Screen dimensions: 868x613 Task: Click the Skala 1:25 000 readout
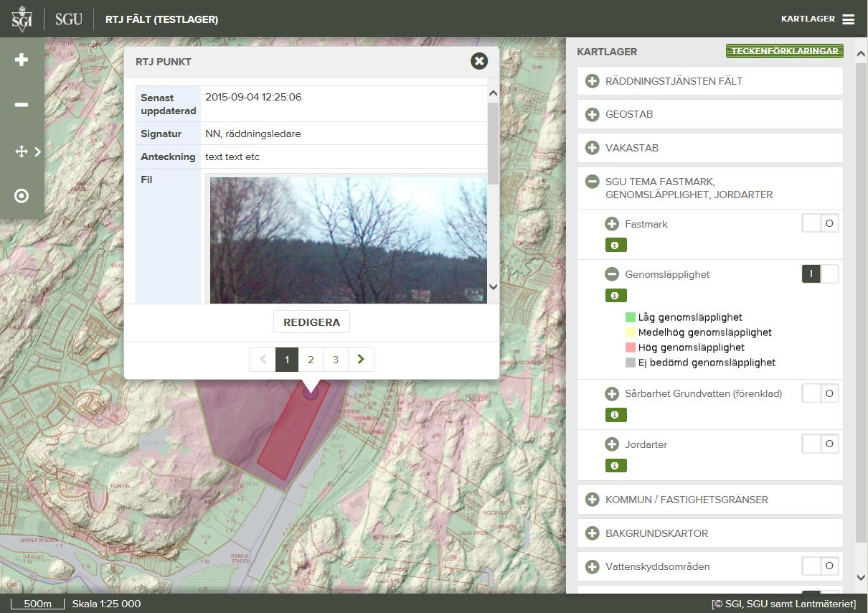point(106,604)
